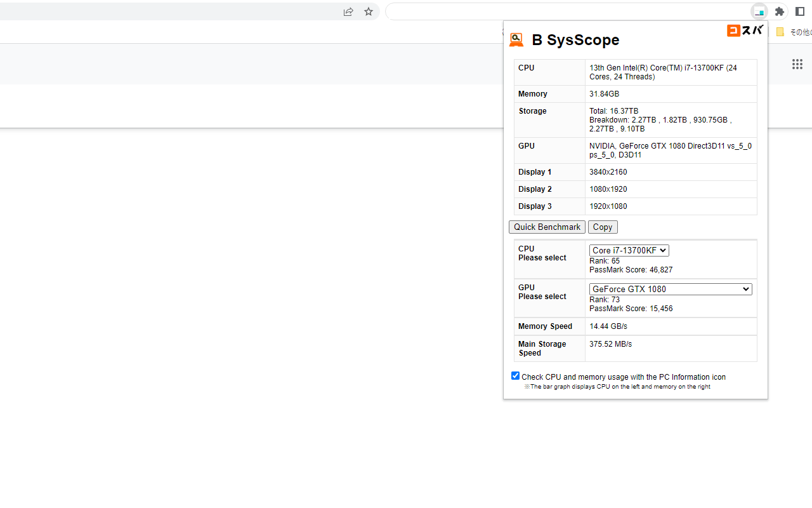The image size is (812, 508).
Task: Click the Storage row label
Action: click(x=532, y=111)
